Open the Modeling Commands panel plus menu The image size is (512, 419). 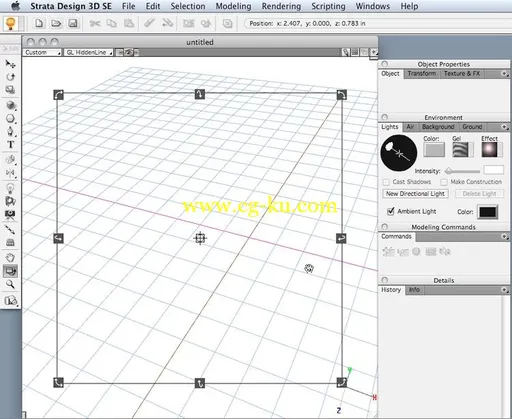(505, 237)
